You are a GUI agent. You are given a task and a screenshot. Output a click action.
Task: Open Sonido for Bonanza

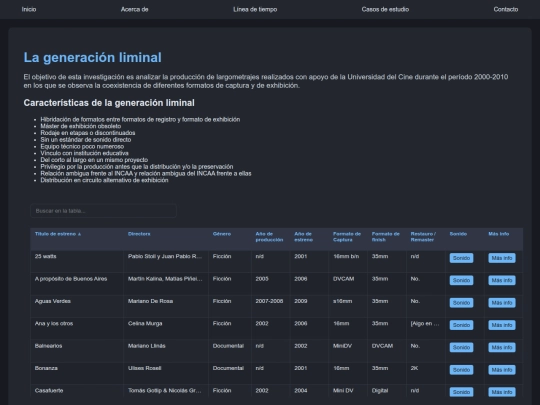click(x=461, y=370)
